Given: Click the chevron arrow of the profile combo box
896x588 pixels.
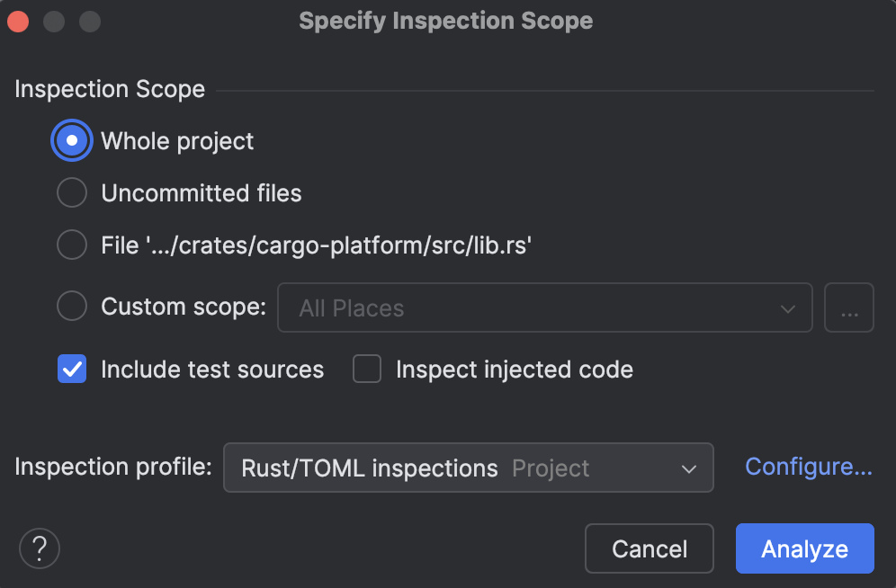Looking at the screenshot, I should tap(689, 468).
